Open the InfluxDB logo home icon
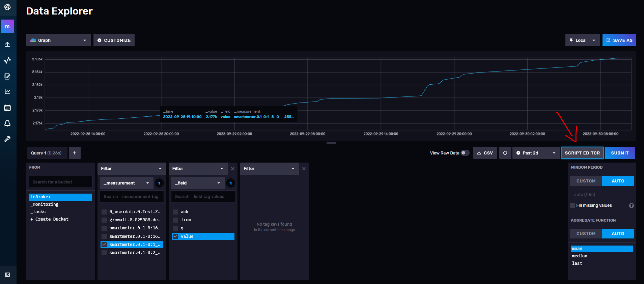Viewport: 644px width, 284px height. 7,7
